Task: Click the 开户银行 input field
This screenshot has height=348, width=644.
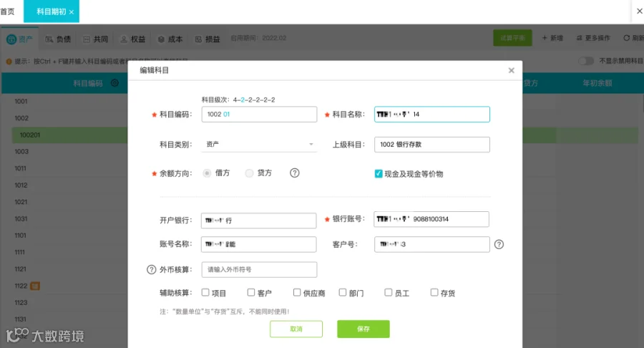Action: click(259, 221)
